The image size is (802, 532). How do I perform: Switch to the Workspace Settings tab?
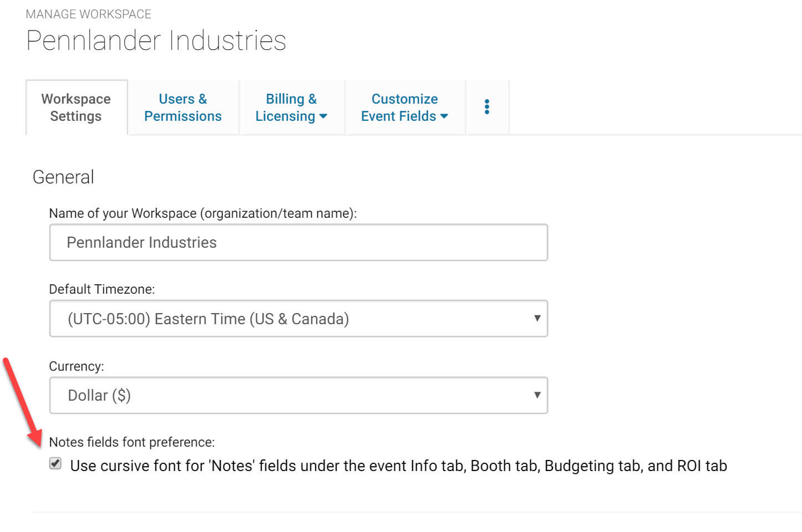point(76,108)
